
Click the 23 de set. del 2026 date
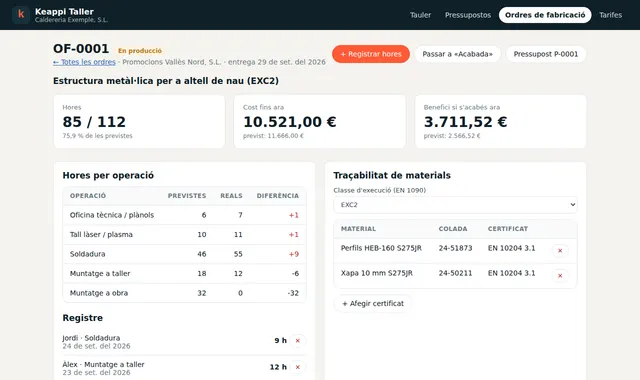click(96, 373)
